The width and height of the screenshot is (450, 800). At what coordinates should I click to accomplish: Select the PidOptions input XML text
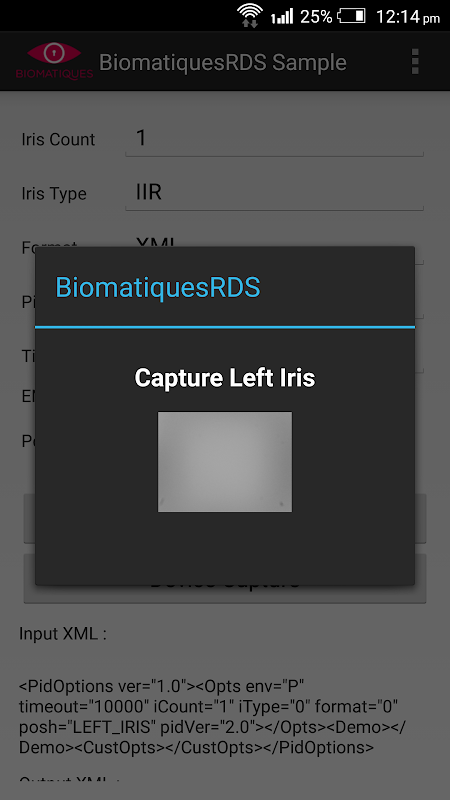[213, 717]
